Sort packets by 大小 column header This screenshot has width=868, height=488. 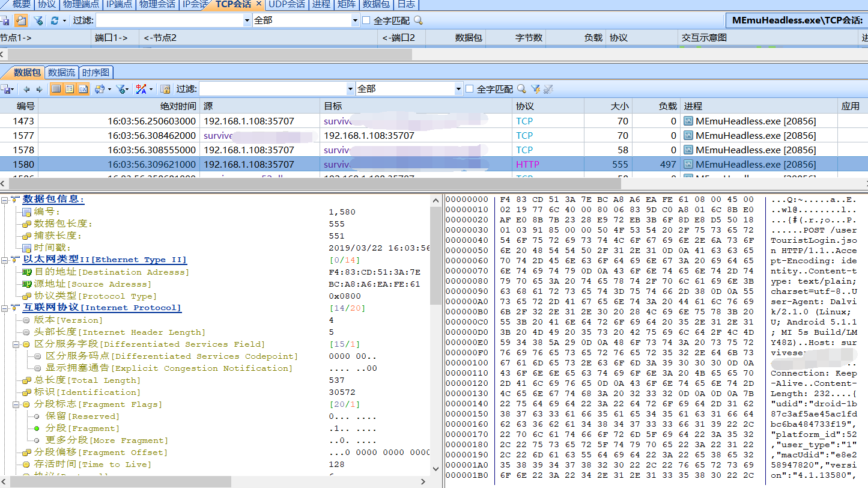click(x=608, y=106)
